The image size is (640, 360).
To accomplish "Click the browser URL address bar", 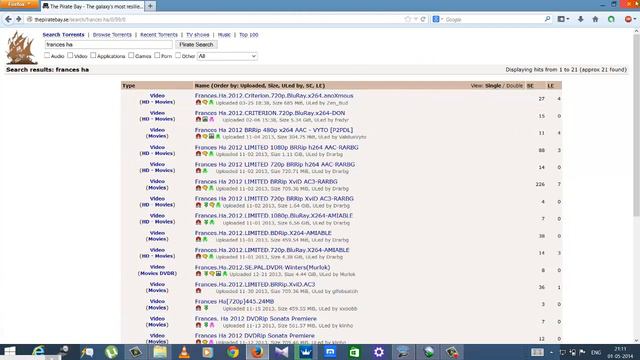I will [x=216, y=19].
